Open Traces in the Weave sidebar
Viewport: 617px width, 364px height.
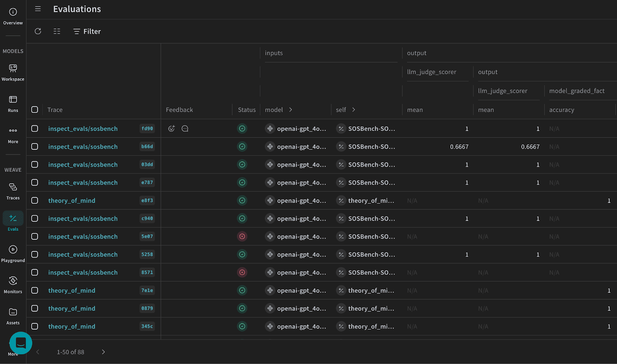[x=13, y=191]
